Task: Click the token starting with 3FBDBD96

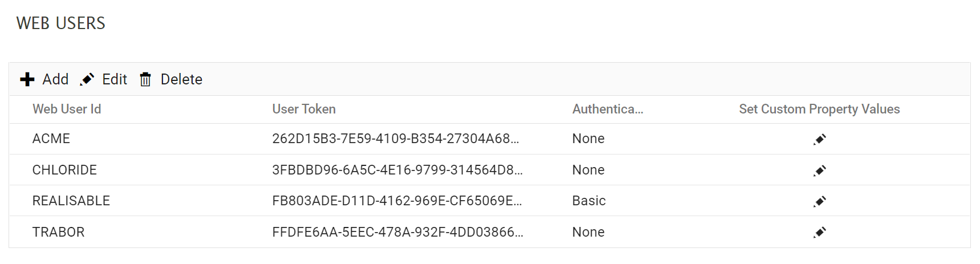Action: pos(397,170)
